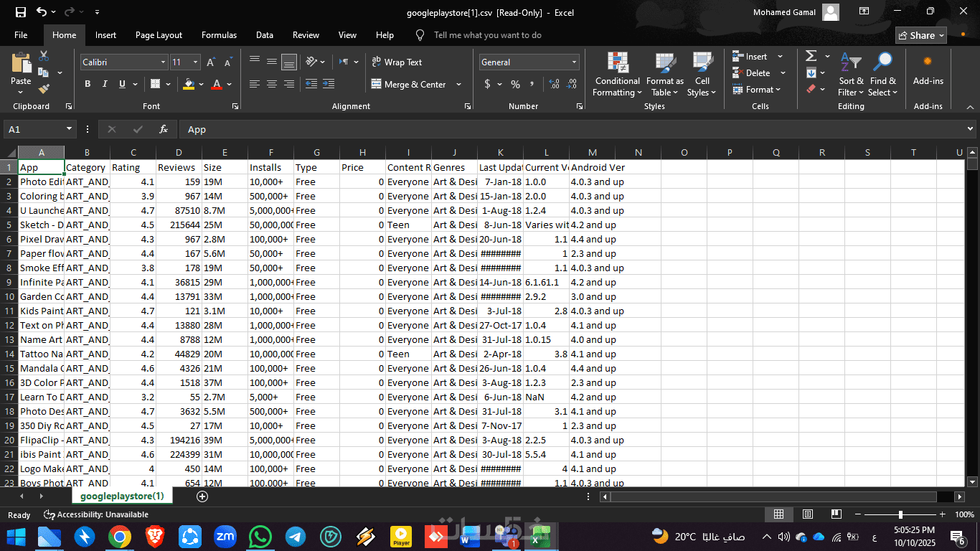
Task: Click the Fill down-arrow icon
Action: [x=811, y=72]
